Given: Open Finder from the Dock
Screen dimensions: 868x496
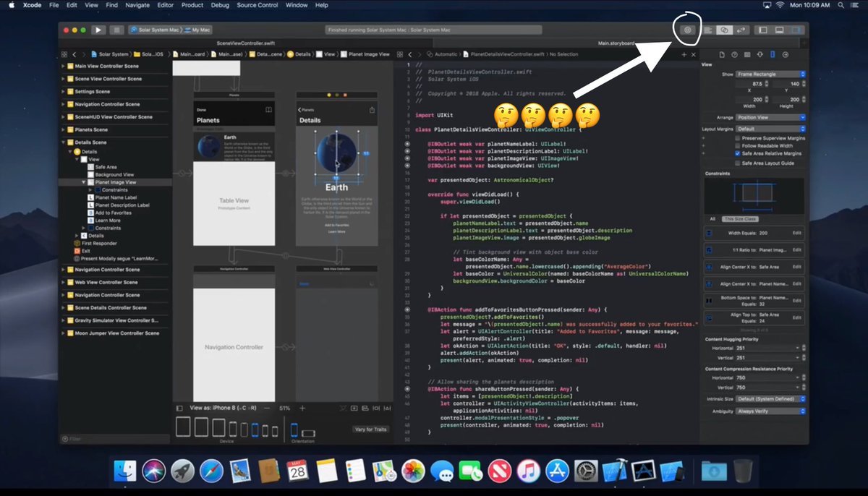Looking at the screenshot, I should pyautogui.click(x=126, y=471).
